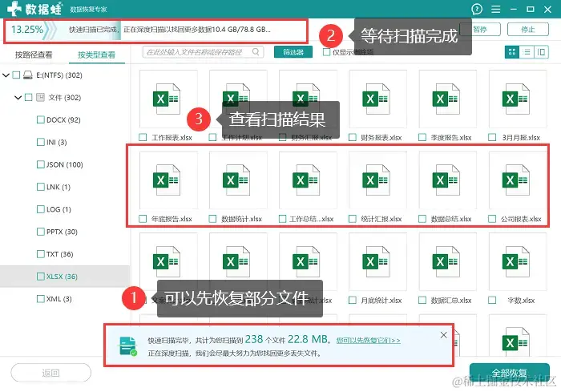Open the 年底报告.xlsx file thumbnail

click(x=168, y=180)
